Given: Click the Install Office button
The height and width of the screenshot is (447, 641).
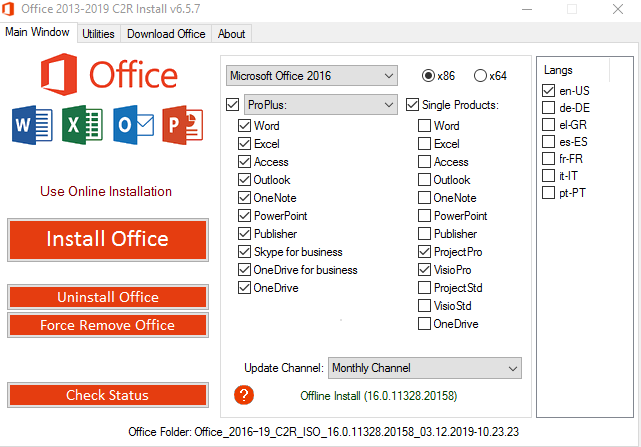Looking at the screenshot, I should pos(108,240).
